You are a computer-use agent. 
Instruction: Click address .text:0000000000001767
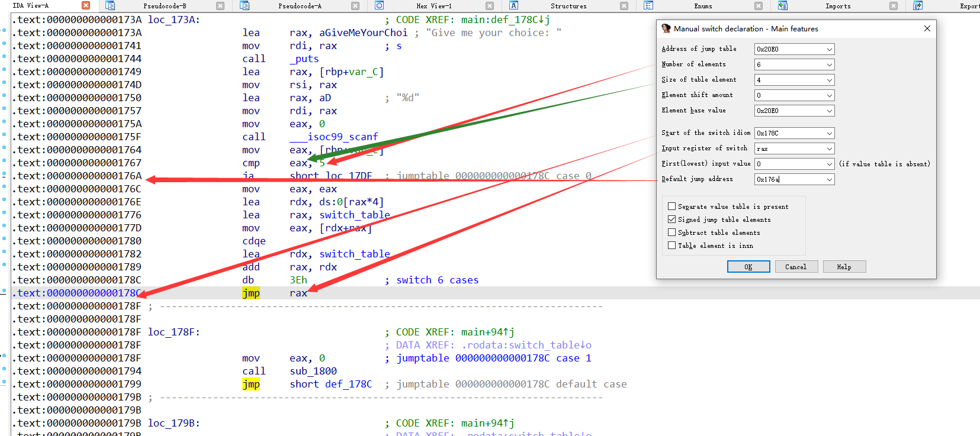77,163
